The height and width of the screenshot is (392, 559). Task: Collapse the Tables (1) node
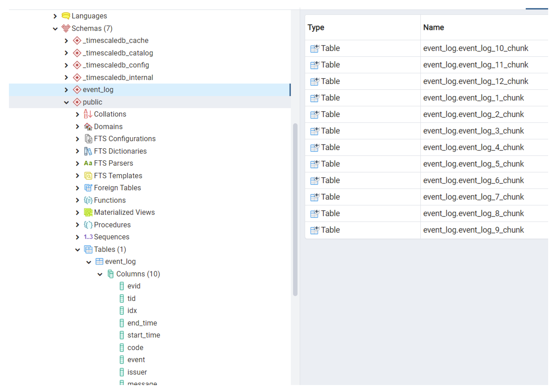click(77, 250)
